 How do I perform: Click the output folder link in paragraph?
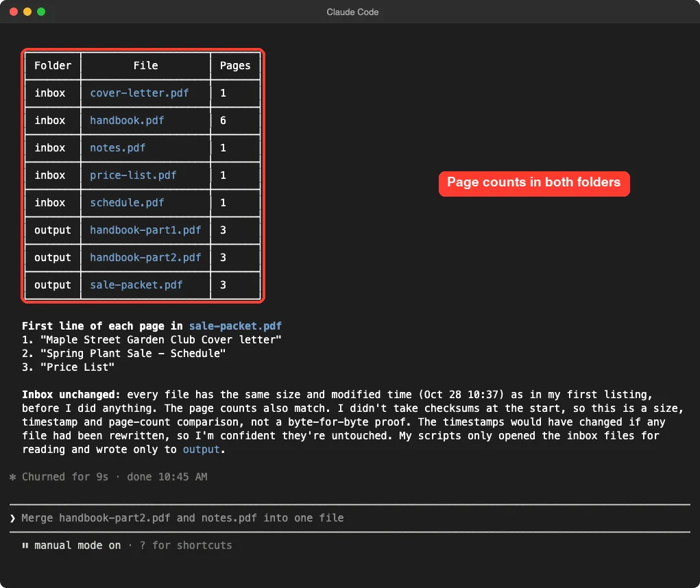pyautogui.click(x=202, y=450)
